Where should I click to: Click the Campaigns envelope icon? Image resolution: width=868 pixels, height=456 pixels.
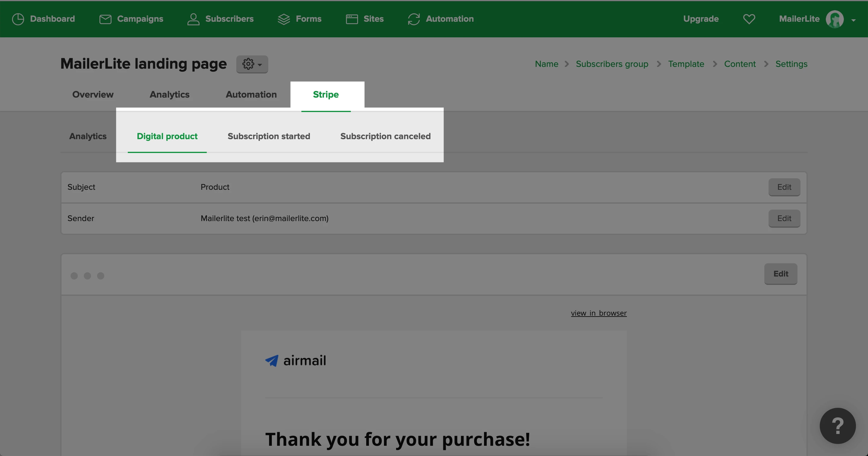[x=105, y=19]
